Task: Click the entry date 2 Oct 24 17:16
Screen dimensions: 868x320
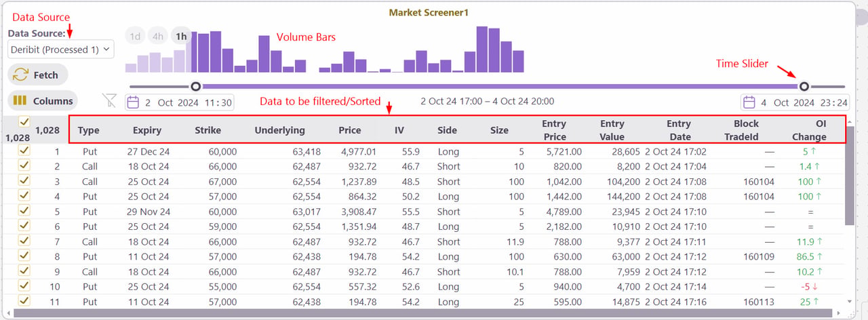Action: coord(676,300)
